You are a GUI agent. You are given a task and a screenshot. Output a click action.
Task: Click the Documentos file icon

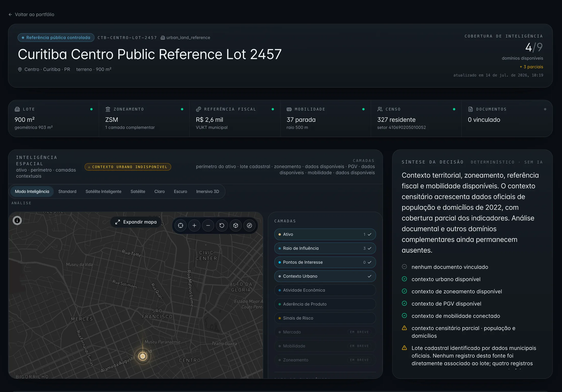click(471, 109)
